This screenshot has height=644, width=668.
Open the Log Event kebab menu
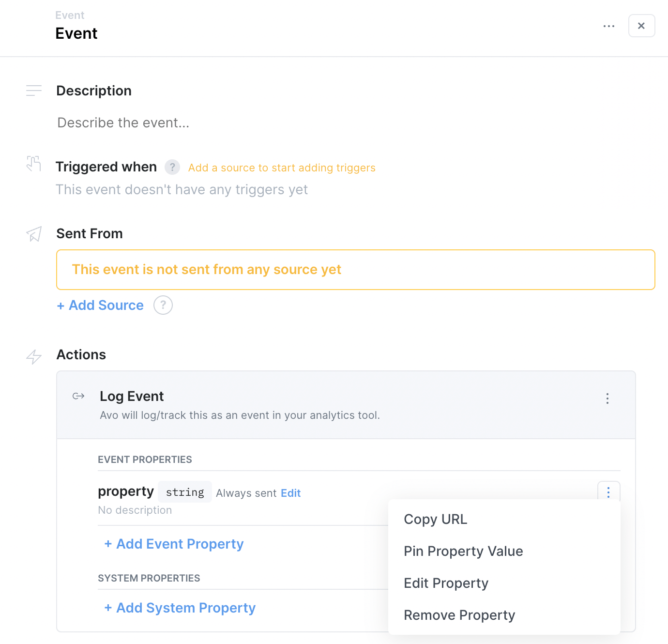pos(607,399)
